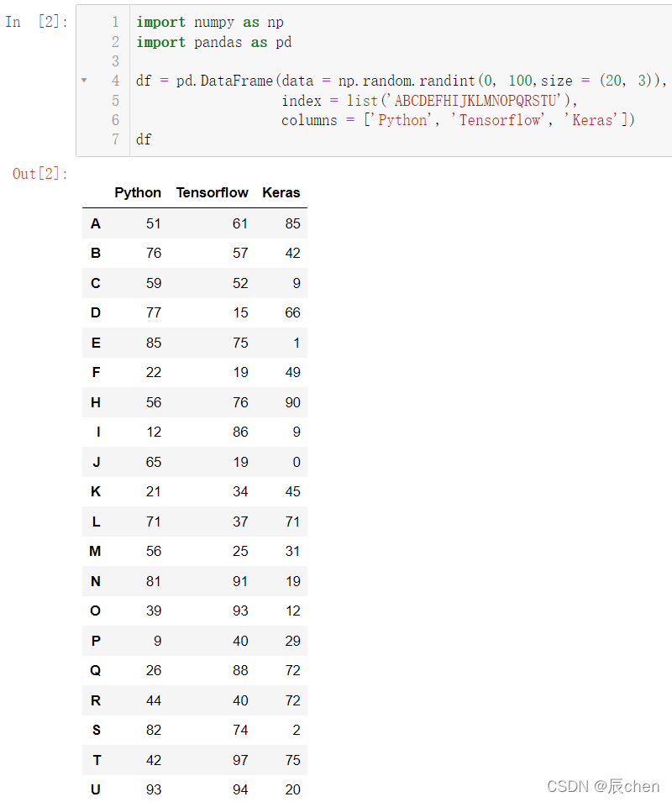Click Python value 22 in row F
Screen dimensions: 672x802
pos(154,372)
